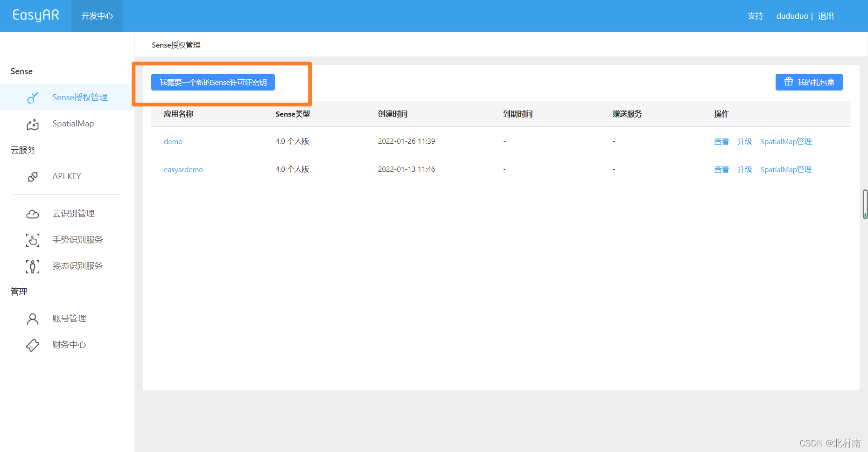Click the 云识别管理 cloud icon

(33, 214)
